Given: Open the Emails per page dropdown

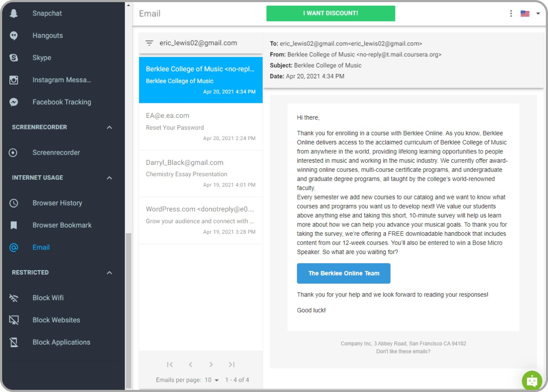Looking at the screenshot, I should [211, 380].
